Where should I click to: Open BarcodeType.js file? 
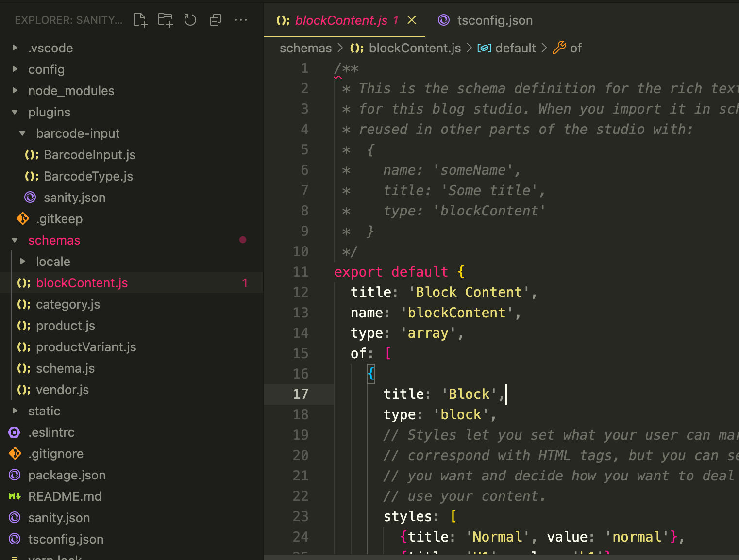click(132, 176)
